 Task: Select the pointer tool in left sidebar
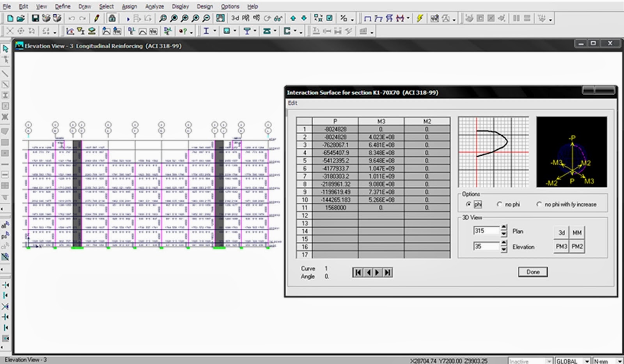[x=5, y=49]
